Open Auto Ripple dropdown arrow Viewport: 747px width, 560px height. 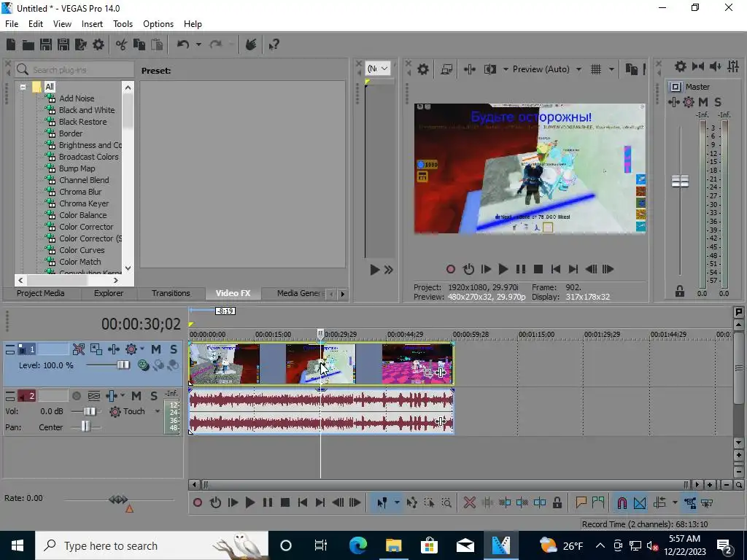pyautogui.click(x=675, y=502)
